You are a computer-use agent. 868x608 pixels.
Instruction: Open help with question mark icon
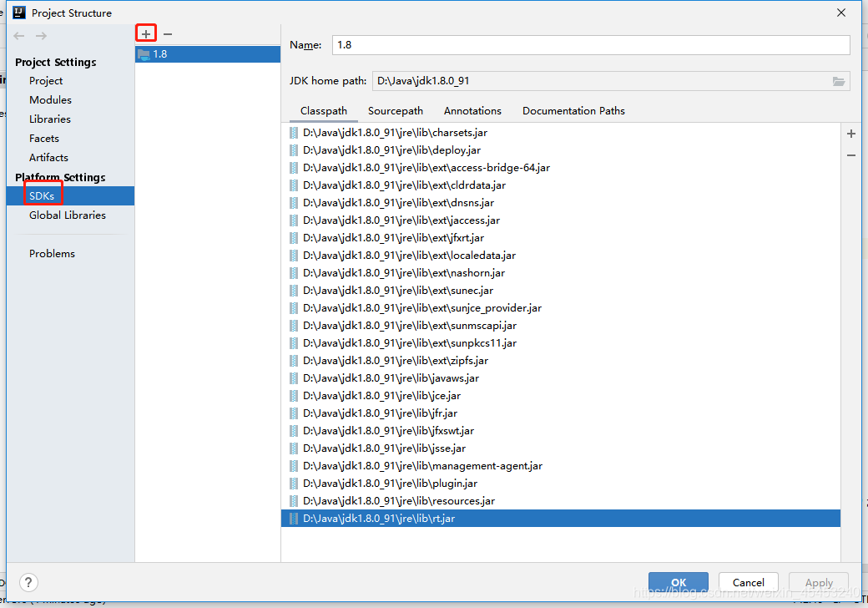pyautogui.click(x=28, y=582)
